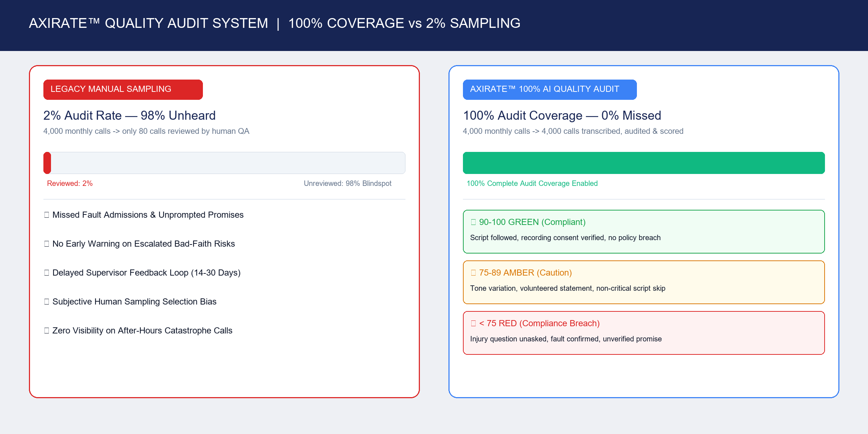Click icon before No Early Warning item
Viewport: 868px width, 434px height.
[x=47, y=244]
